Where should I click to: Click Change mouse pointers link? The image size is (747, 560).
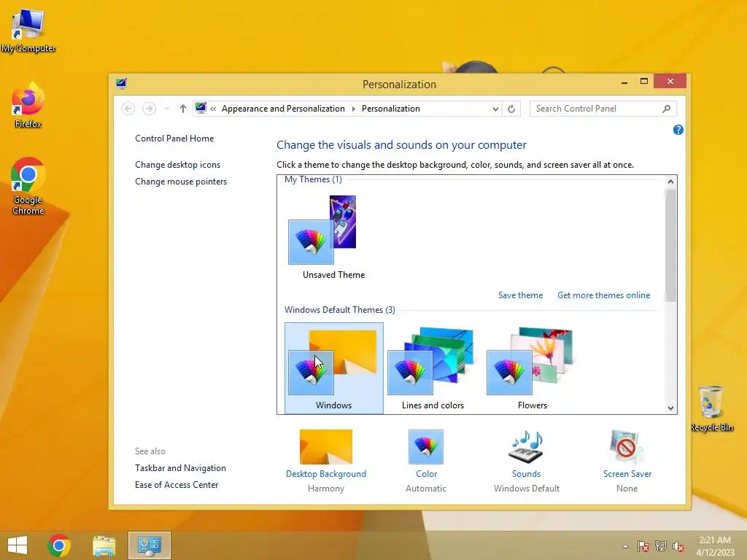pyautogui.click(x=181, y=182)
